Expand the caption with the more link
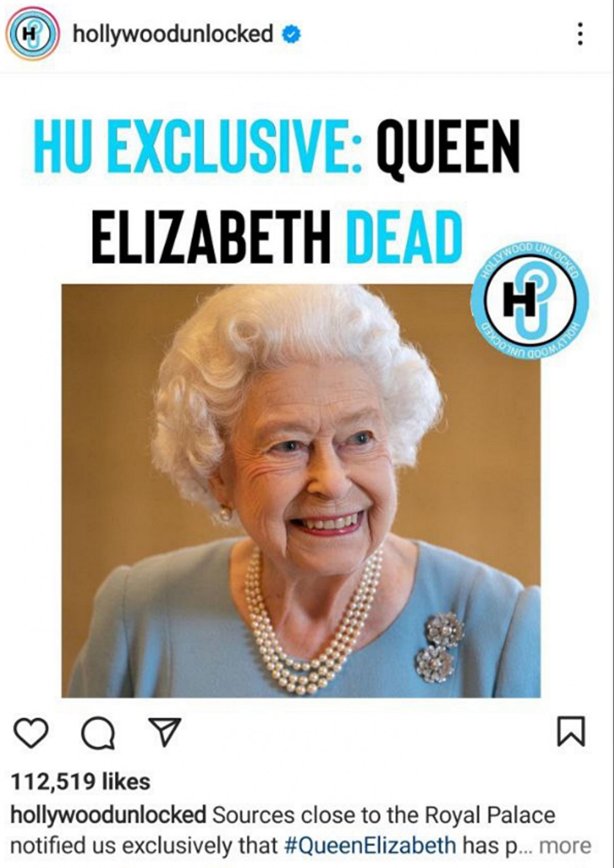This screenshot has height=868, width=614. pos(565,845)
